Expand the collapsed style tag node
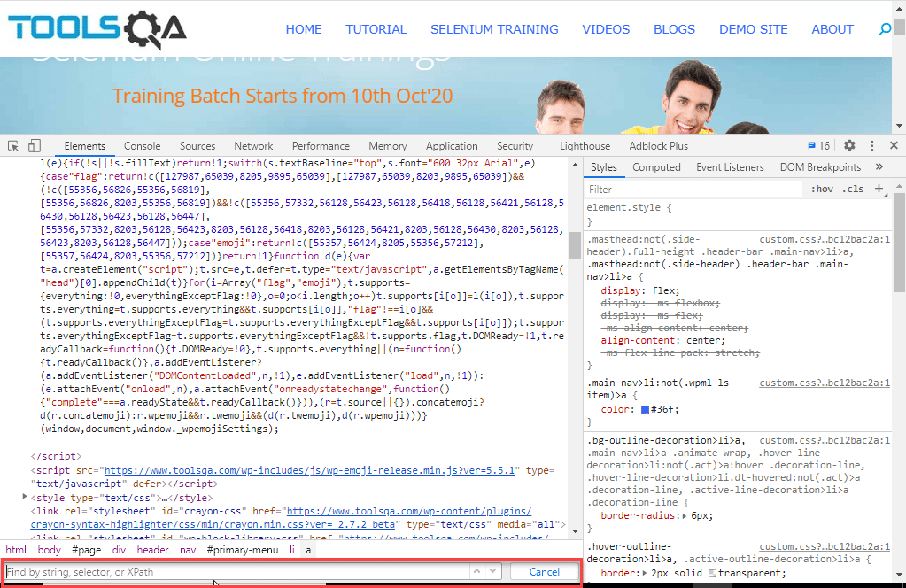 pyautogui.click(x=25, y=498)
